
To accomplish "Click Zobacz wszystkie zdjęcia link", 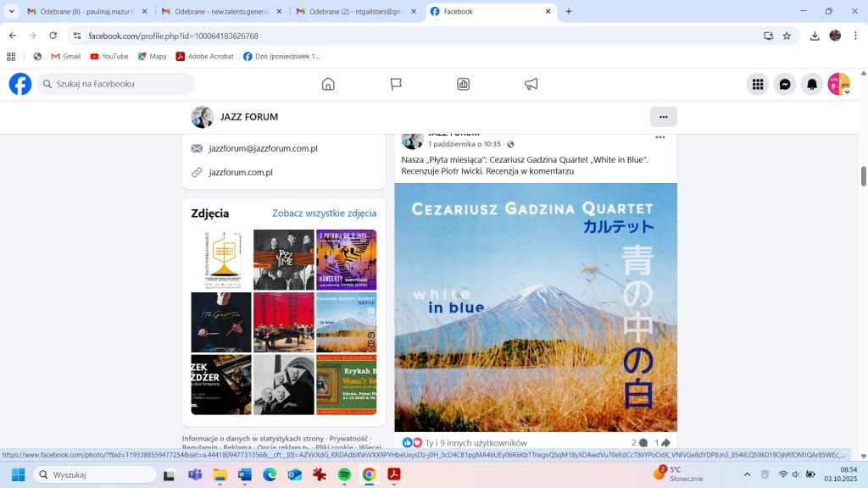I will [x=324, y=213].
